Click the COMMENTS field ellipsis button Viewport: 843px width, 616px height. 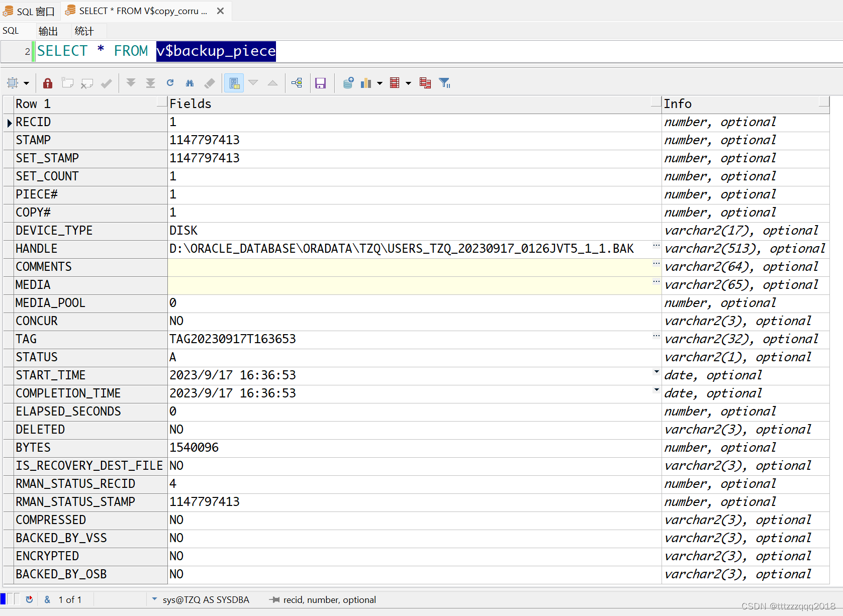click(x=656, y=264)
